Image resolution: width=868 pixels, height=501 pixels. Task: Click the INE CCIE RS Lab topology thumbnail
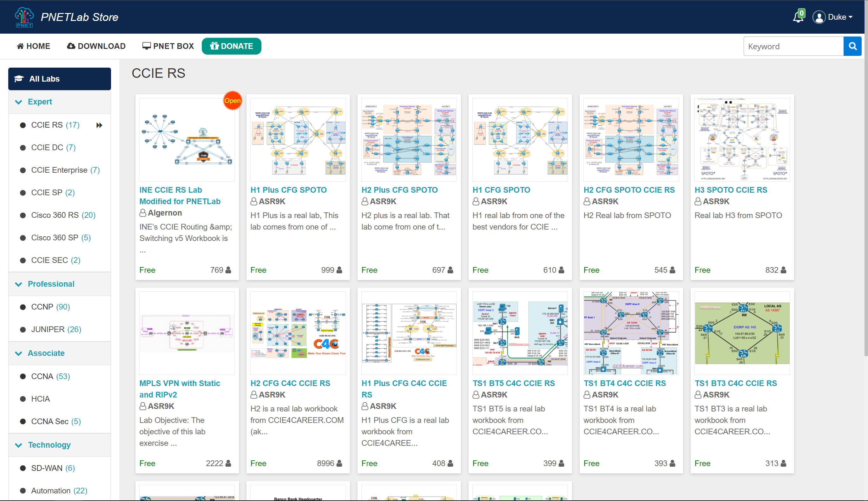click(x=187, y=140)
